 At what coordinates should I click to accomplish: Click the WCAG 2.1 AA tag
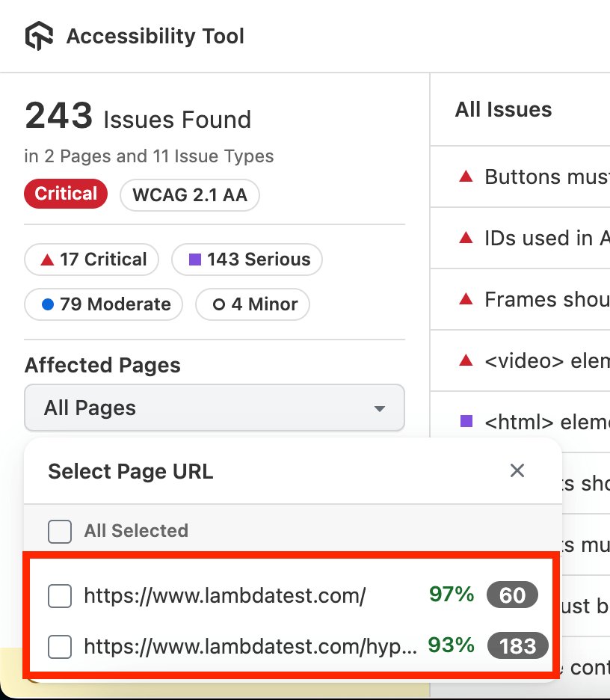click(x=189, y=195)
